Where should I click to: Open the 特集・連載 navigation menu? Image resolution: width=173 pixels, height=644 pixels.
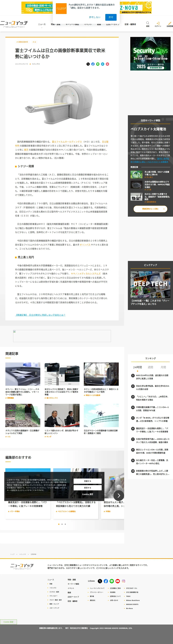[x=55, y=24]
